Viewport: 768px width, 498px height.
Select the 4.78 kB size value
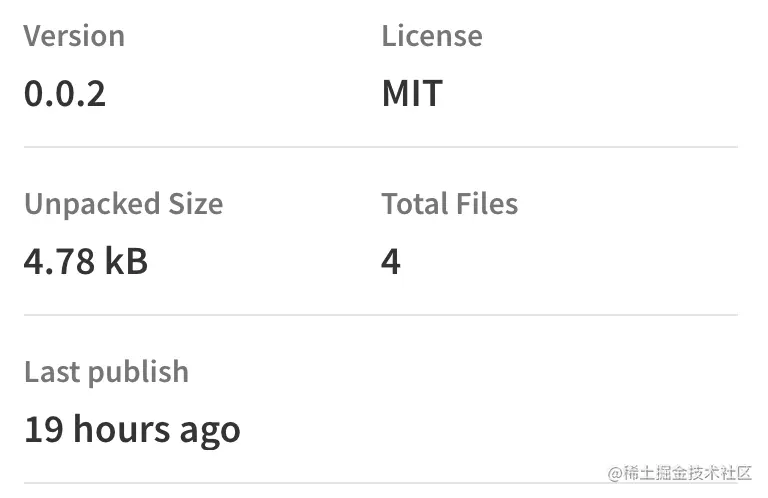(86, 262)
